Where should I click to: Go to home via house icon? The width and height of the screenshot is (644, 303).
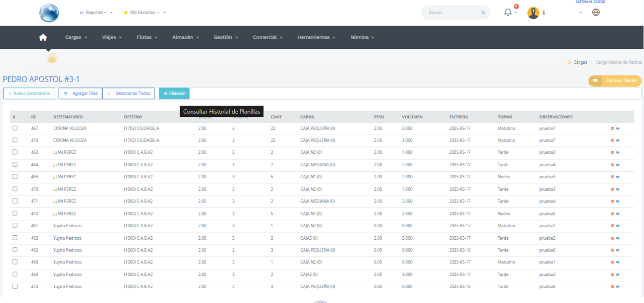43,37
